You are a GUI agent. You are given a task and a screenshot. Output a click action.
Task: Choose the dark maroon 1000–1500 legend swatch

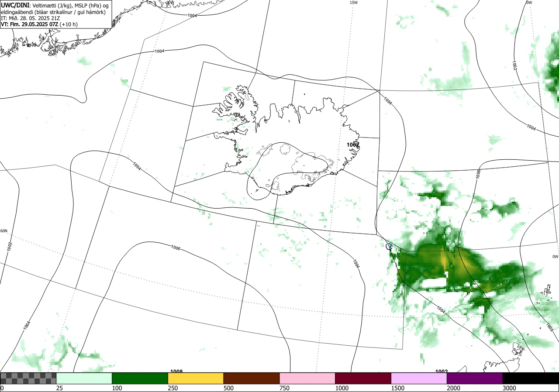363,378
